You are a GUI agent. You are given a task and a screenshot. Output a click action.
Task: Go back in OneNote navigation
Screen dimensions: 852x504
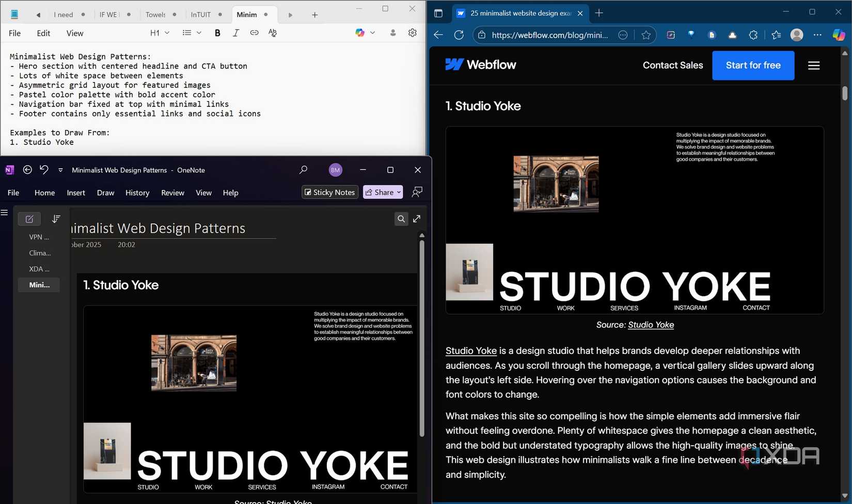tap(27, 170)
